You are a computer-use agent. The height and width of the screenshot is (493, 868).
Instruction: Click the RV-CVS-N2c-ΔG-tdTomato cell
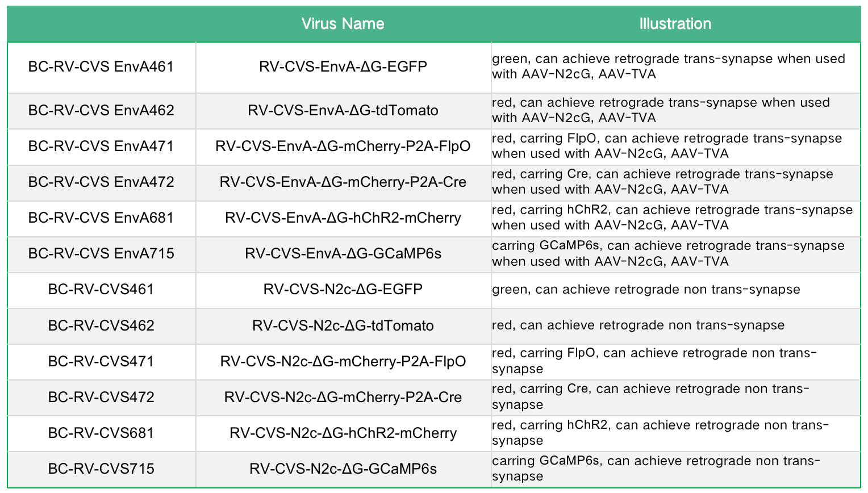[x=343, y=326]
